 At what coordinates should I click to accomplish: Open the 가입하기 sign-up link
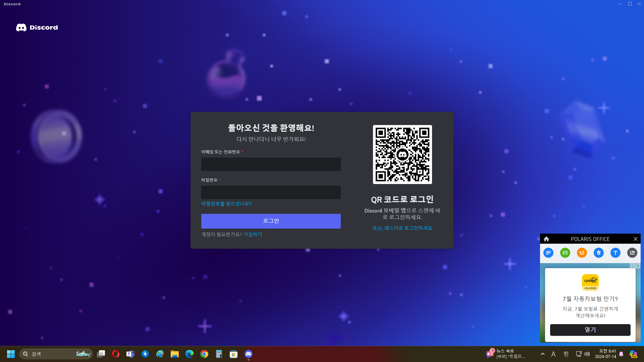253,234
